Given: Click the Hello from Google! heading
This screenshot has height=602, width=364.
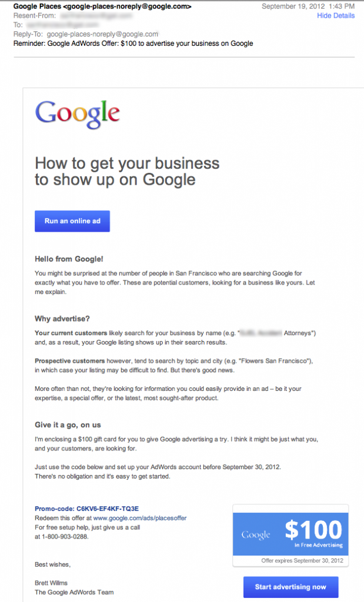Looking at the screenshot, I should coord(69,259).
